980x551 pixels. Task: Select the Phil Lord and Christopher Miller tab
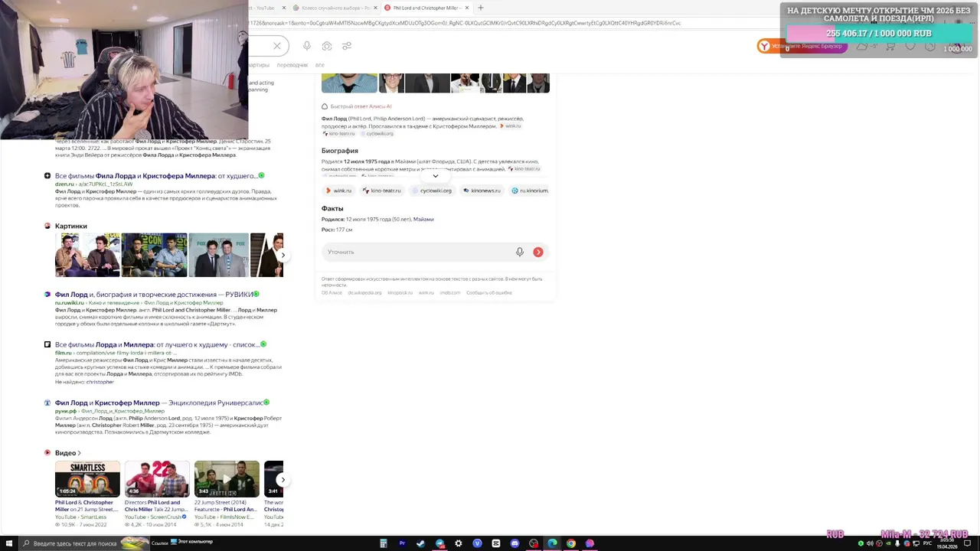426,8
